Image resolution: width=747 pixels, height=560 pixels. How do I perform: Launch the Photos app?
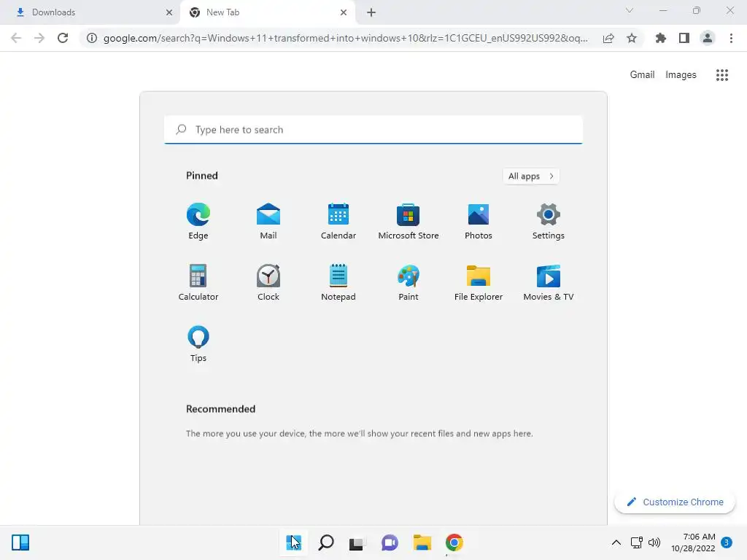[x=479, y=222]
